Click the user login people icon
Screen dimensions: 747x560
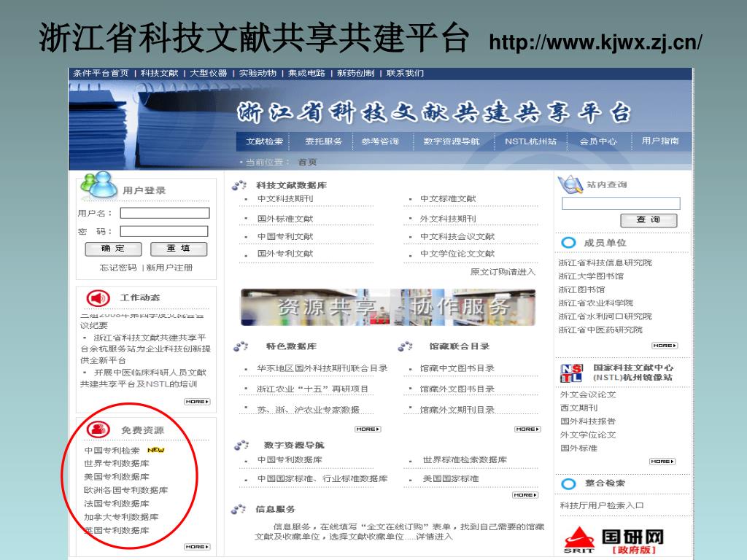[x=98, y=185]
